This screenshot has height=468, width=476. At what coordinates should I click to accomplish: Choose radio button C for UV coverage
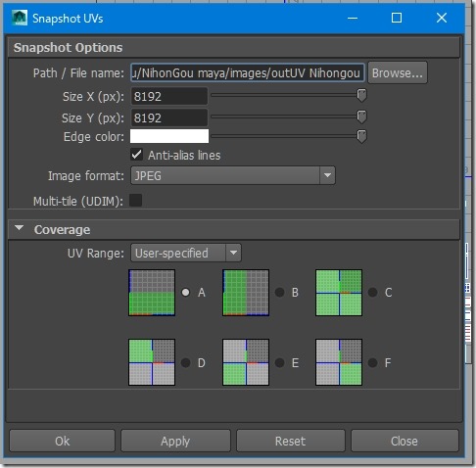click(373, 292)
